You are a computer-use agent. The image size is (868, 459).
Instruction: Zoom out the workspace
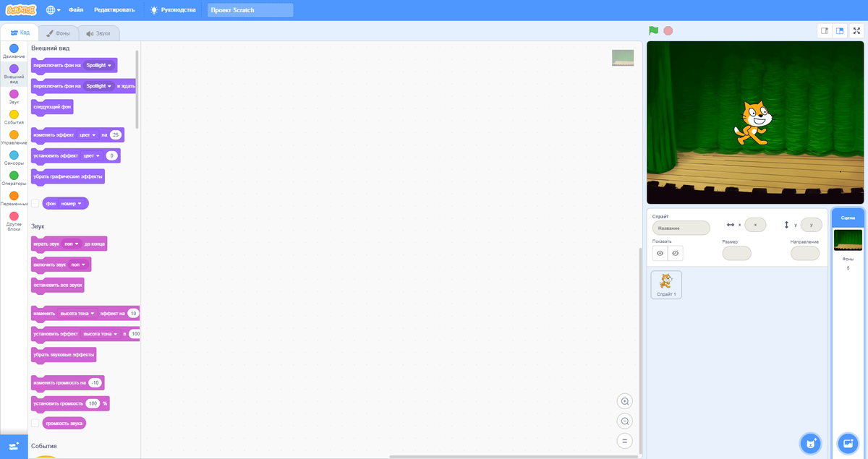coord(625,421)
